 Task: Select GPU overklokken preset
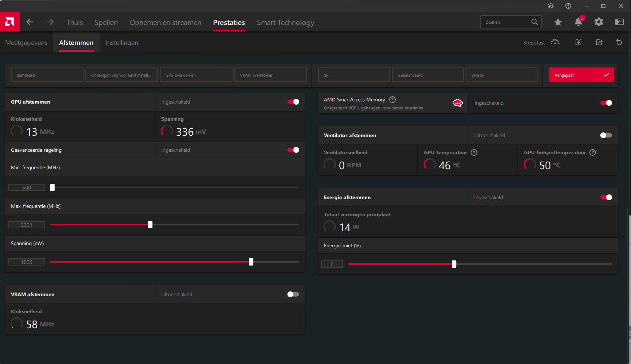[196, 75]
